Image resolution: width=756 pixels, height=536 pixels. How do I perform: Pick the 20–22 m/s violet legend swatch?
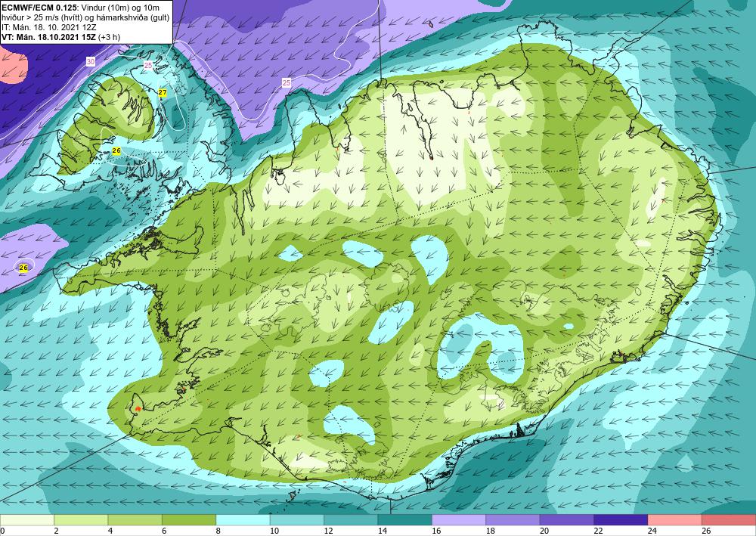(567, 519)
